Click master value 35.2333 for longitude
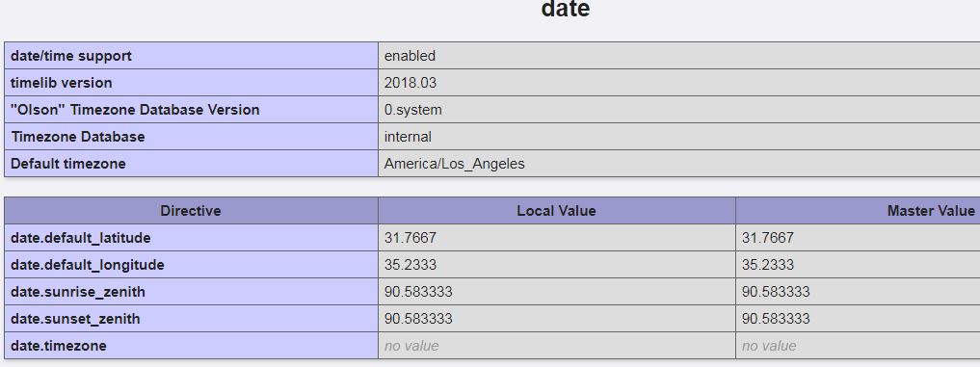Screen dimensions: 980x367 click(767, 265)
